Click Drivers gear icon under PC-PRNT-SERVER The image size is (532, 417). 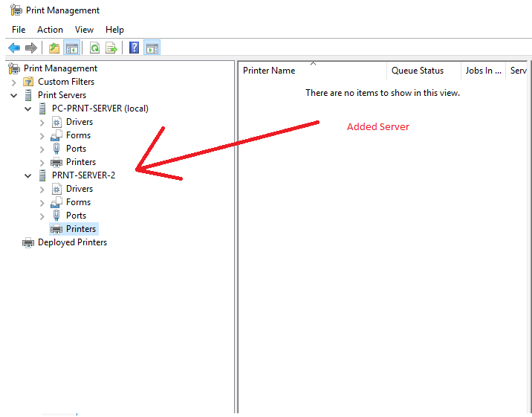(56, 122)
